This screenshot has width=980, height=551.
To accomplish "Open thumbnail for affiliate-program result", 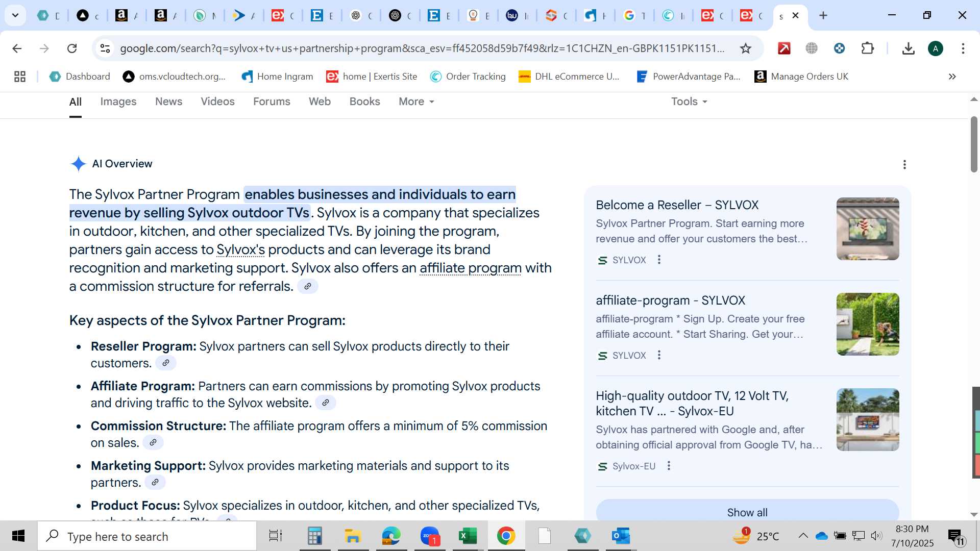I will click(x=868, y=324).
